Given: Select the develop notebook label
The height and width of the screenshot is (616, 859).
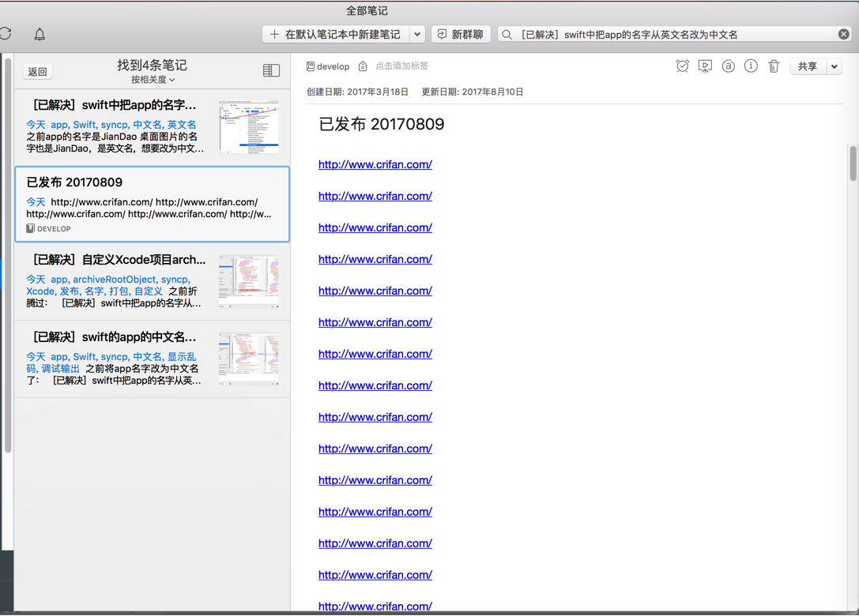Looking at the screenshot, I should tap(333, 66).
